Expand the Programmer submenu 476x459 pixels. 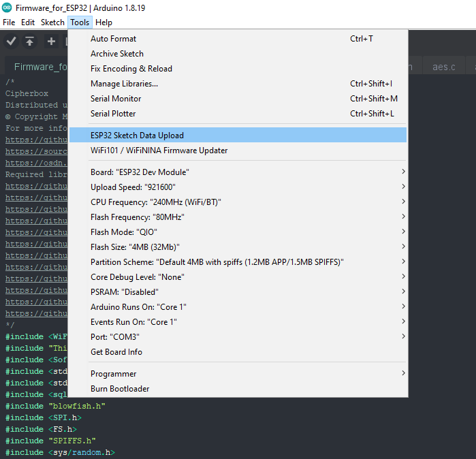point(238,374)
